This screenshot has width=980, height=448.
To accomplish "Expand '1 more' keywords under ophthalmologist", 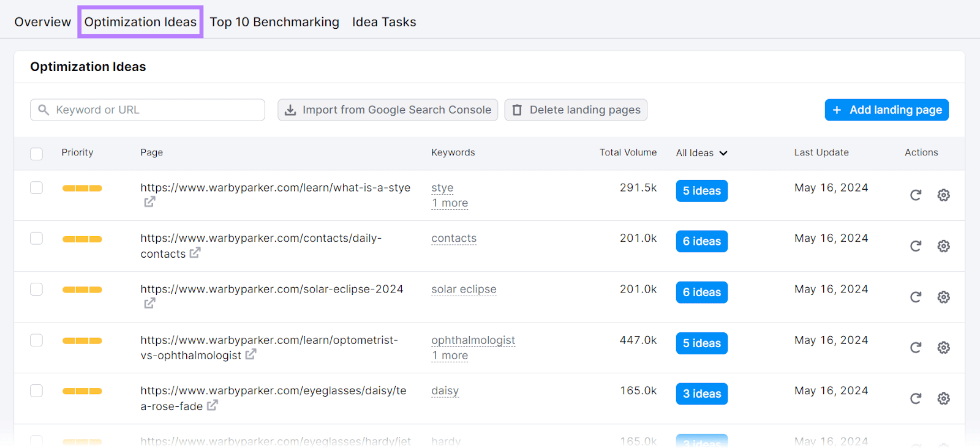I will 450,356.
